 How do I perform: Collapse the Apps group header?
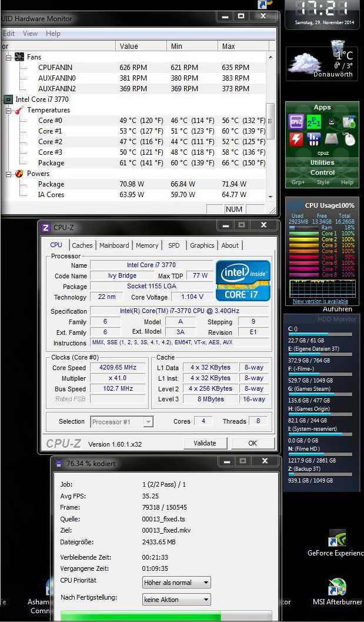[322, 108]
